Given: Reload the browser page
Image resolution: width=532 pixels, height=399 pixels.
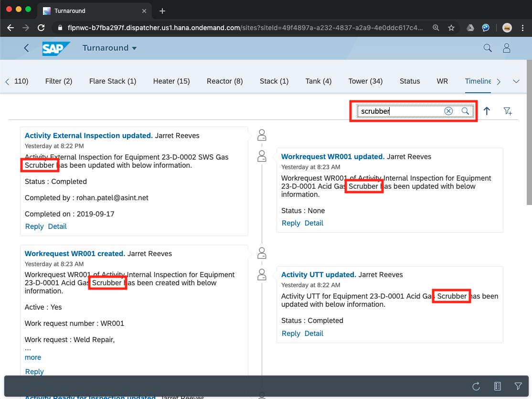Looking at the screenshot, I should [41, 28].
